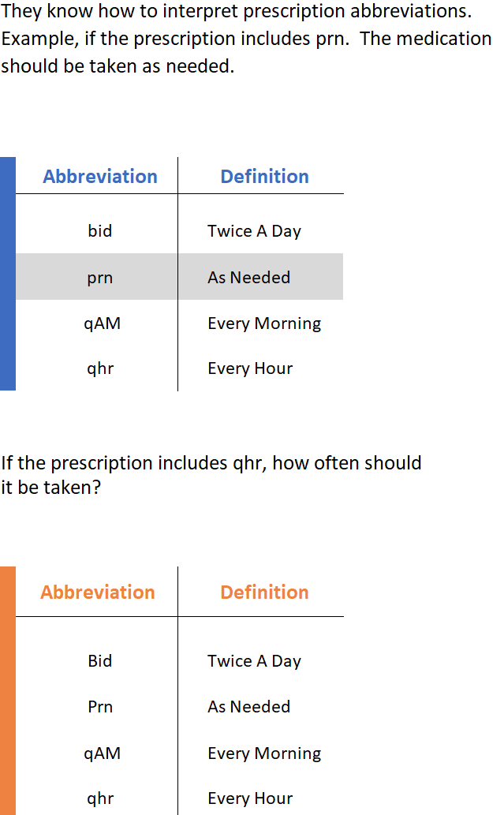Select qAM in the blue table
Screen dimensions: 504x815
point(102,323)
